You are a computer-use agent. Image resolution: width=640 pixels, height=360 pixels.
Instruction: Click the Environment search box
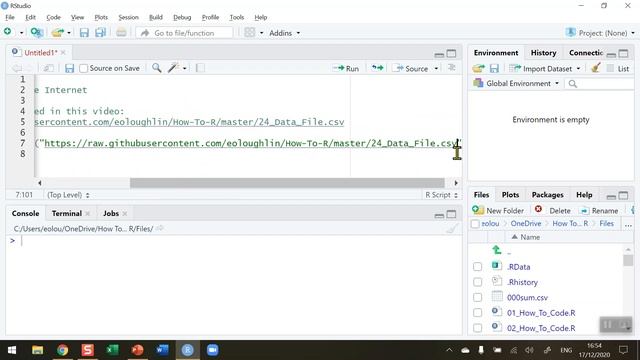600,83
